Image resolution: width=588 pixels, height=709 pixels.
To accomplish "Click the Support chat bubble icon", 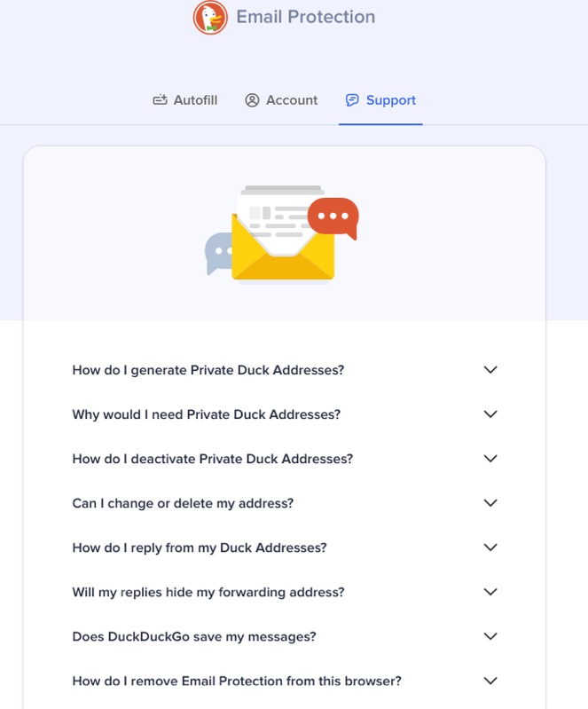I will 352,100.
